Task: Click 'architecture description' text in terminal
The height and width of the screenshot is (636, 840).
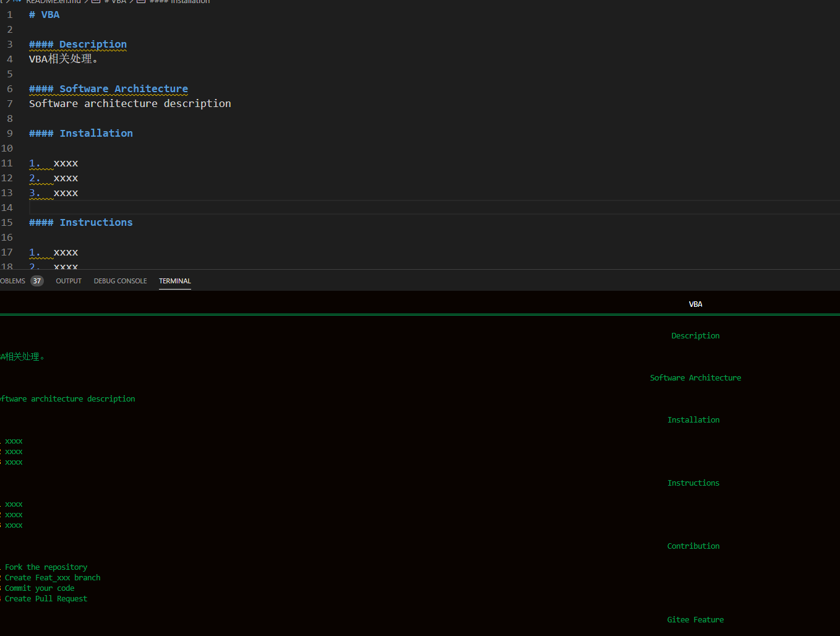Action: (83, 399)
